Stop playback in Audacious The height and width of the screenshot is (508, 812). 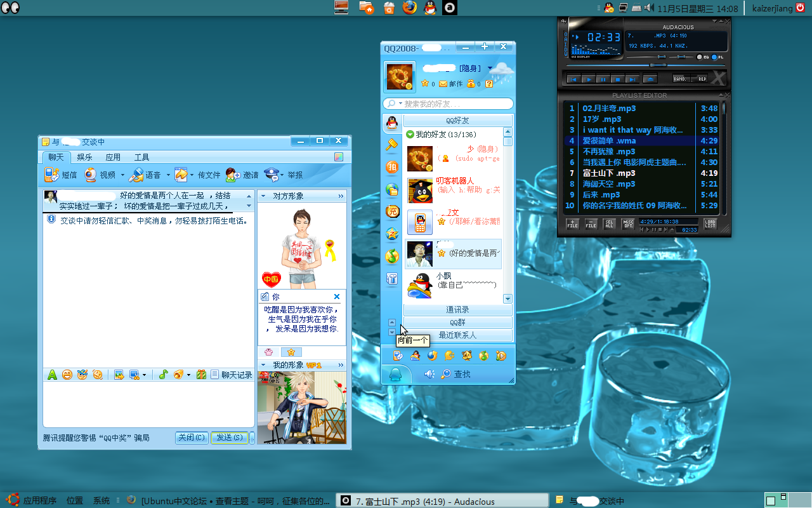click(617, 79)
